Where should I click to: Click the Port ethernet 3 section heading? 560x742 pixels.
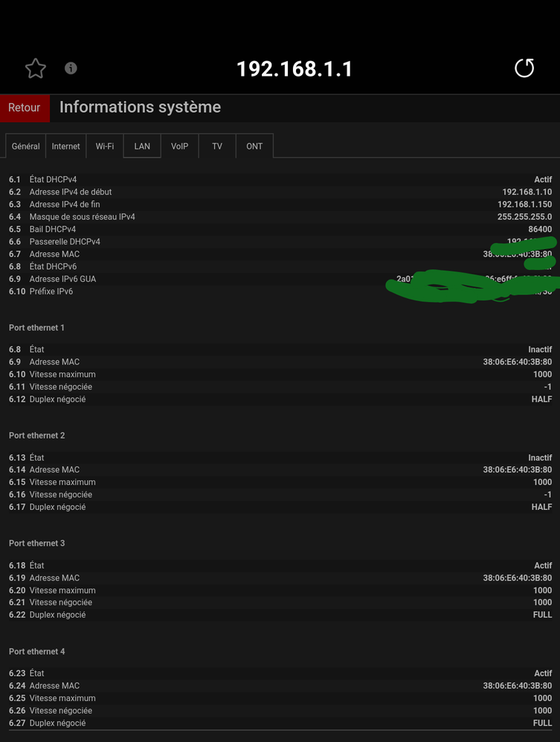[37, 543]
